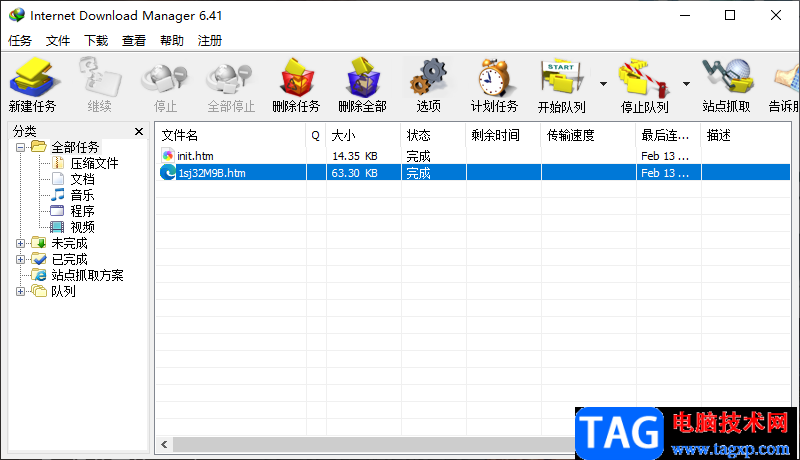Expand the 已完成 tree node
The height and width of the screenshot is (460, 800).
coord(20,259)
